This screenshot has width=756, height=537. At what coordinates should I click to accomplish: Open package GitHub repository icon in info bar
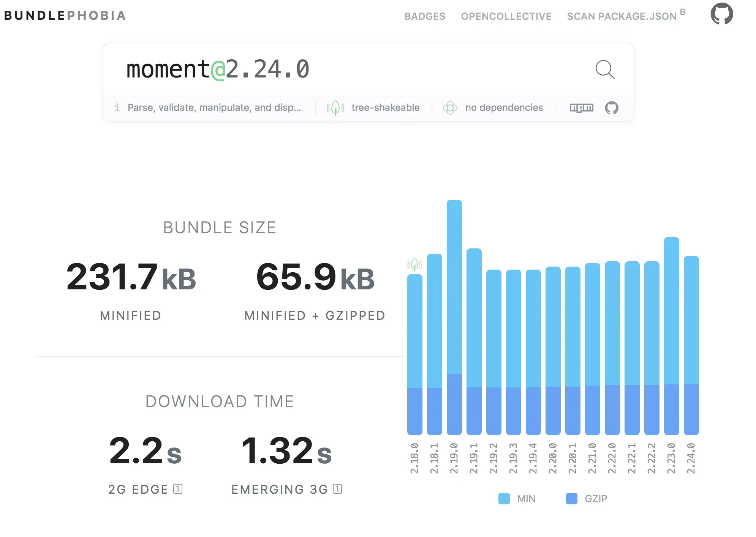(611, 108)
